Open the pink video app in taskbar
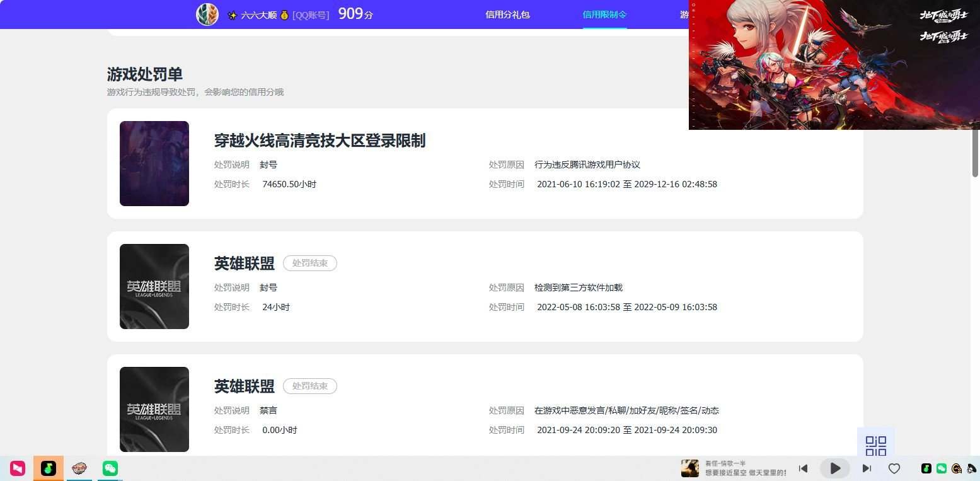Image resolution: width=980 pixels, height=481 pixels. point(18,468)
